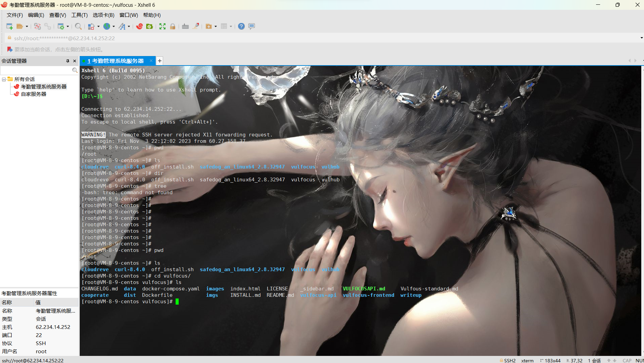Expand the layout panes dropdown arrow
644x363 pixels.
pos(231,26)
